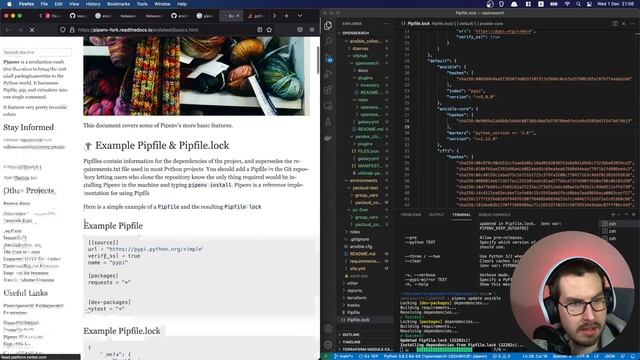Open the Manage gear icon in VS Code
Screen dimensions: 640x360
tap(328, 344)
